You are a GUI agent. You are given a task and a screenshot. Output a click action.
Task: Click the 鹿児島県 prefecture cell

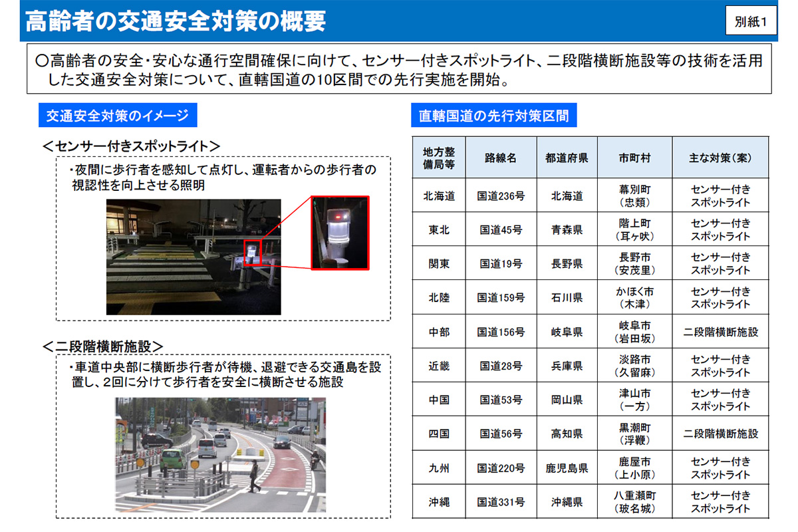[x=567, y=468]
